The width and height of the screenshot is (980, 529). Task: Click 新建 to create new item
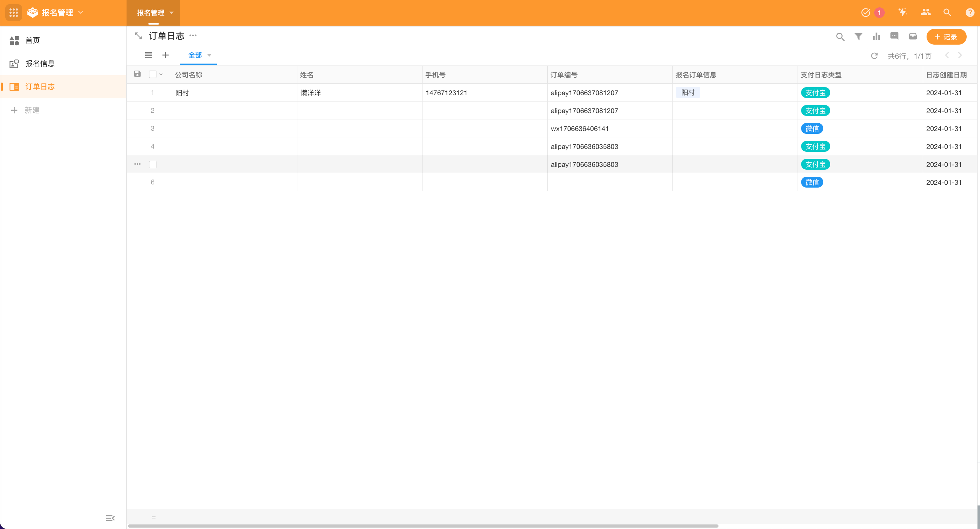coord(32,110)
